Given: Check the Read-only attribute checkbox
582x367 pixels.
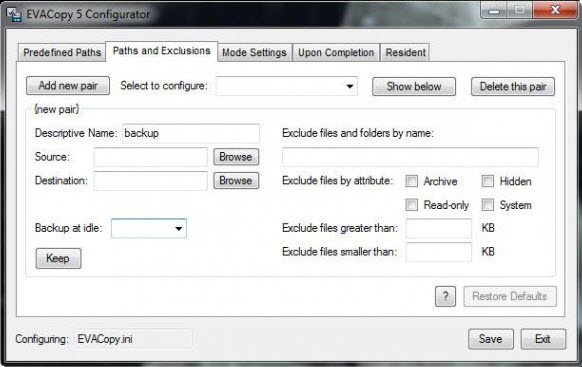Looking at the screenshot, I should pyautogui.click(x=412, y=205).
